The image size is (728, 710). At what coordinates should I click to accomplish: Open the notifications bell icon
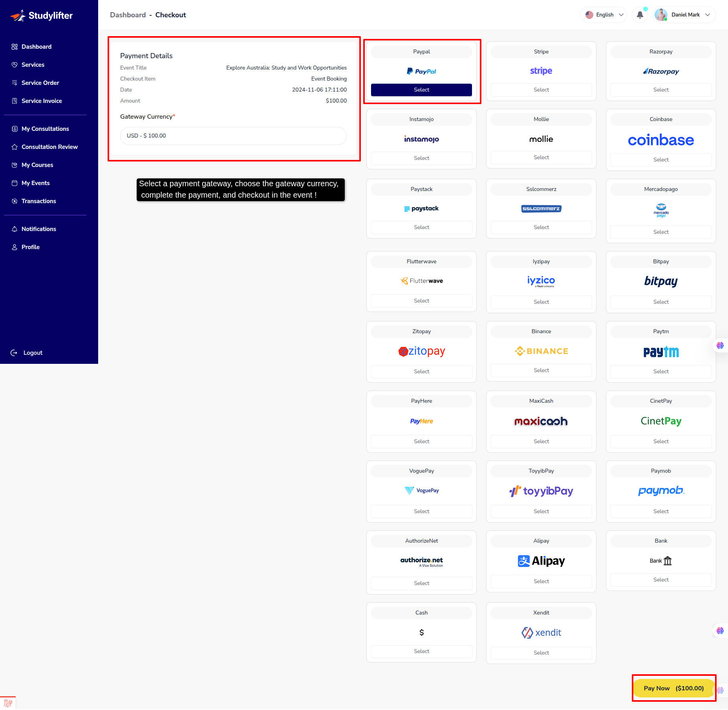pyautogui.click(x=640, y=15)
